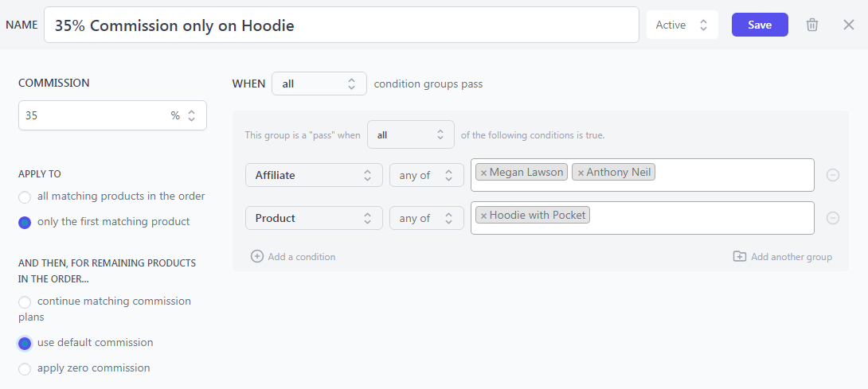The image size is (868, 389).
Task: Remove Hoodie with Pocket product tag
Action: pos(483,216)
